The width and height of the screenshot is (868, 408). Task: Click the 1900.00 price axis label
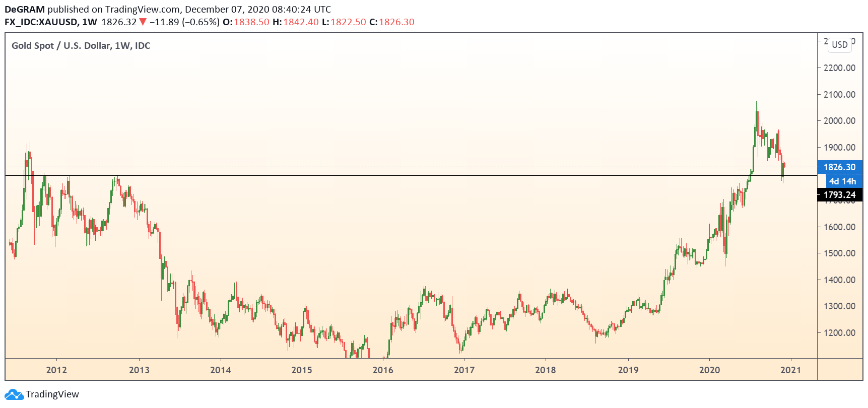(839, 148)
